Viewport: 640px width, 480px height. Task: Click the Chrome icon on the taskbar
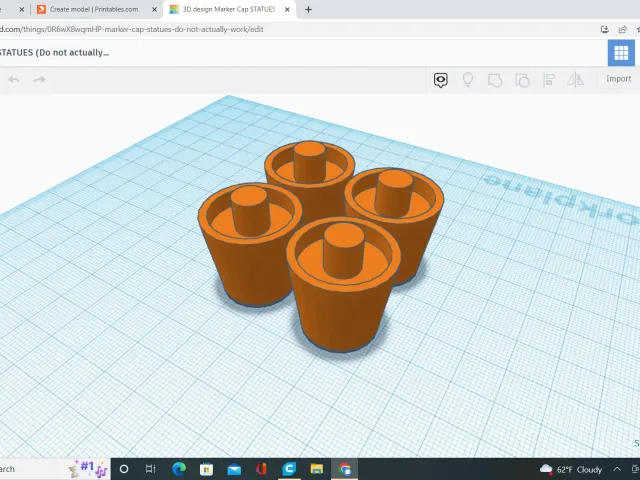[344, 469]
